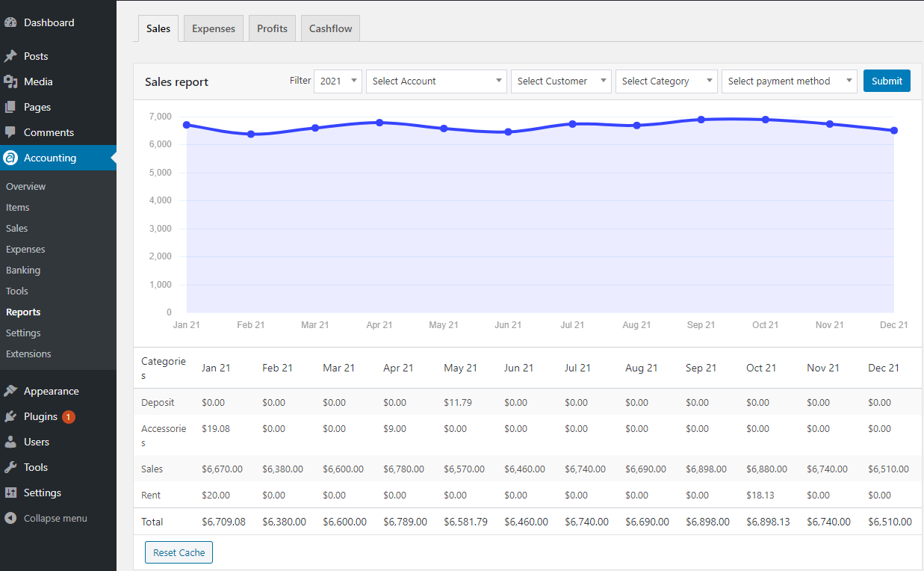
Task: Click the Submit filter button
Action: 887,81
